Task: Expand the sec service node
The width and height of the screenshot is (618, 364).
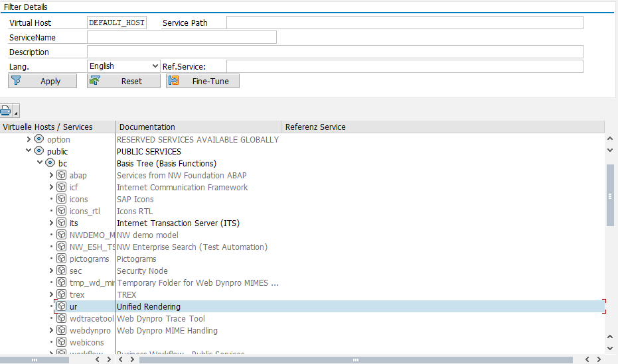Action: [51, 271]
